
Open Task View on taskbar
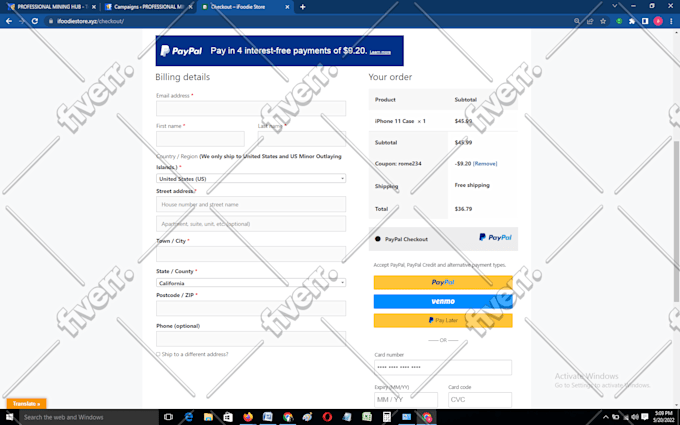[x=168, y=417]
